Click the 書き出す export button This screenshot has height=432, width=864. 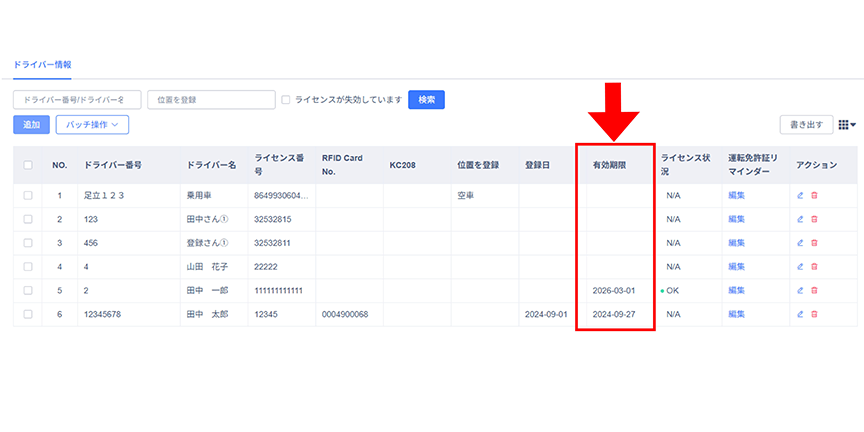click(806, 125)
